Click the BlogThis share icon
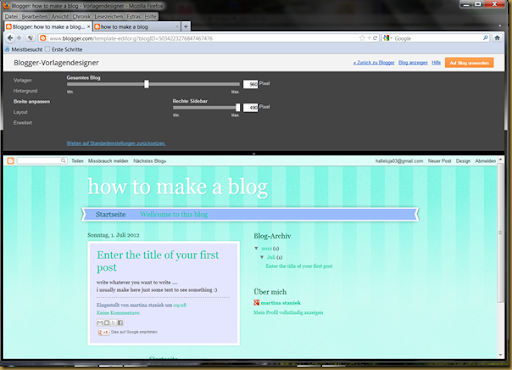Screen dimensions: 512x370 [107, 323]
